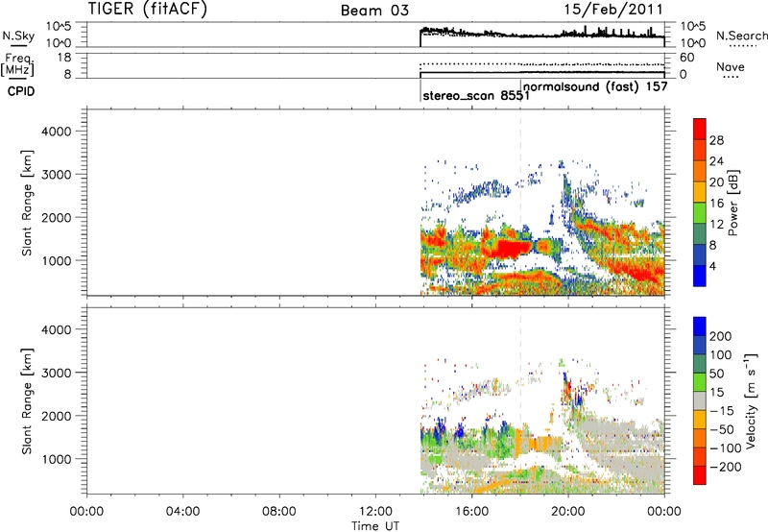
Task: Click the 08:00 time tick label
Action: point(278,512)
